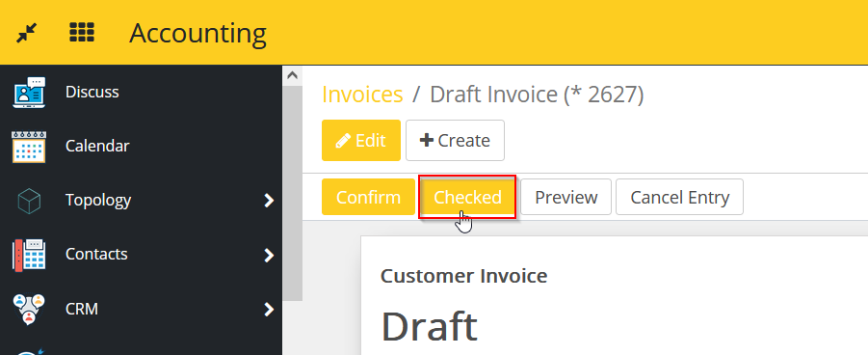The height and width of the screenshot is (355, 868).
Task: Open the apps grid menu icon
Action: coord(82,32)
